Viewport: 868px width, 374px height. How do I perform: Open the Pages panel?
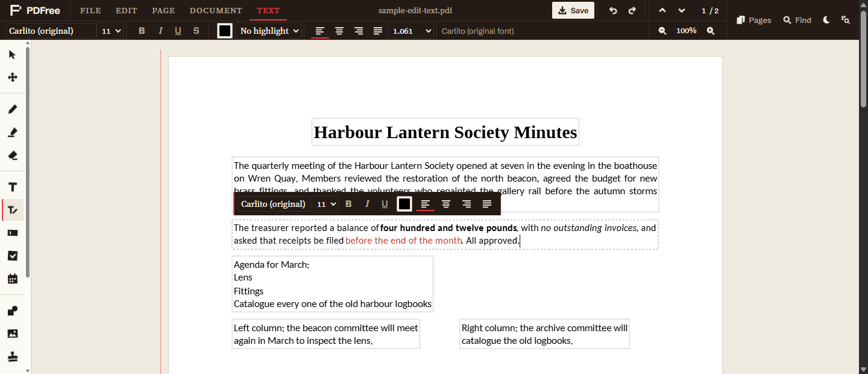(x=754, y=20)
